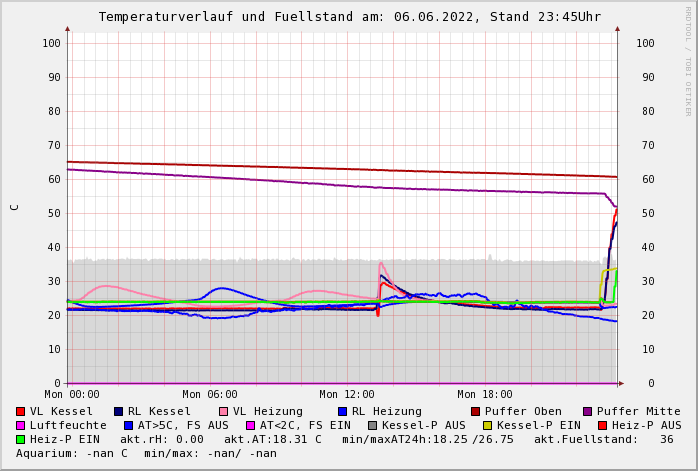Click the dark blue RL Kessel swatch

pyautogui.click(x=118, y=411)
